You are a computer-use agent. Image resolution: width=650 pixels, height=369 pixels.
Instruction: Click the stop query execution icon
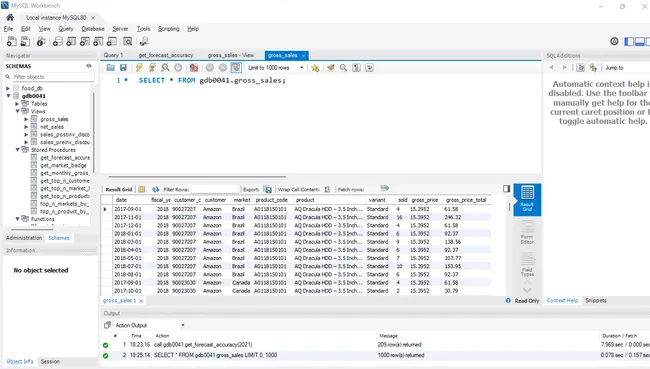178,68
